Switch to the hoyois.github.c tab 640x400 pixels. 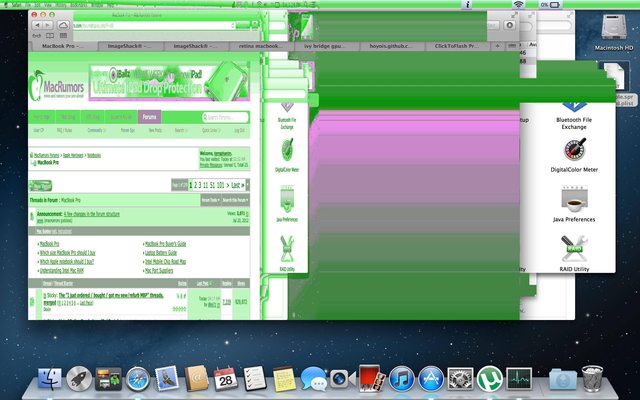pos(392,46)
